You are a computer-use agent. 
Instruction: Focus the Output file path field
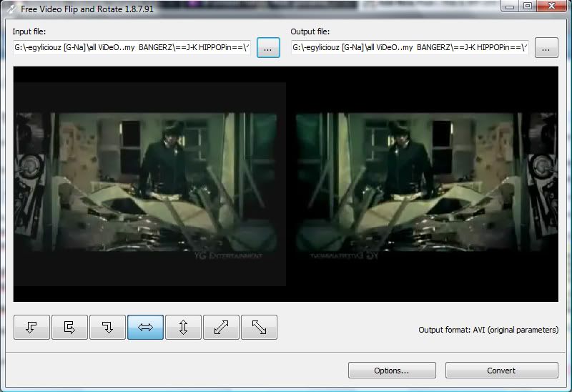(x=410, y=47)
